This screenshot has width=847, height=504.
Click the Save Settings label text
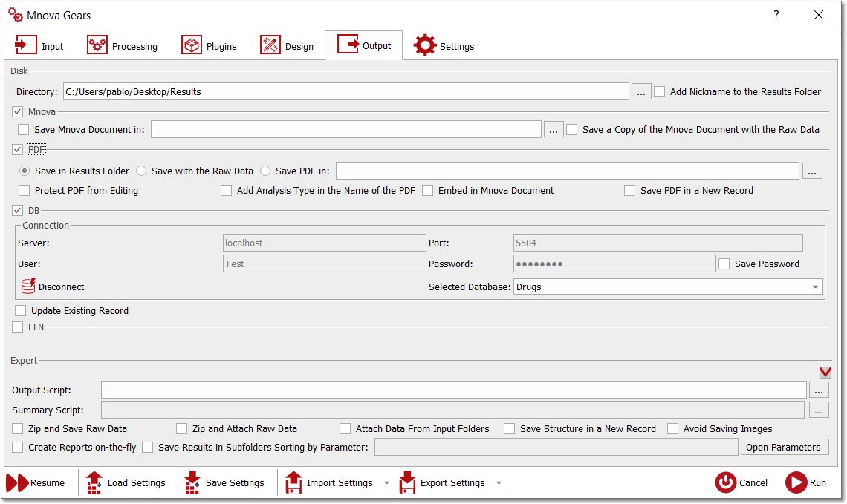point(235,483)
